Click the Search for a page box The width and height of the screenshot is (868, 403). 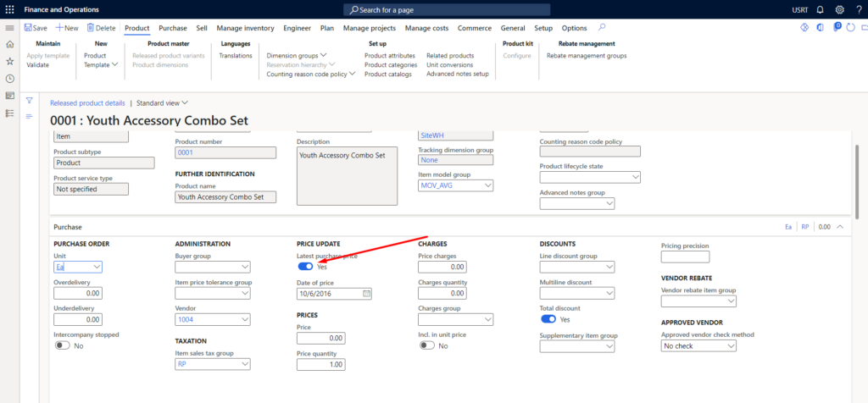[x=447, y=10]
